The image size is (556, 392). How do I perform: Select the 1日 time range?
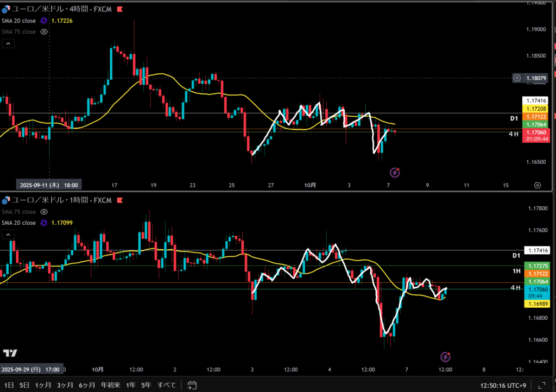click(9, 385)
